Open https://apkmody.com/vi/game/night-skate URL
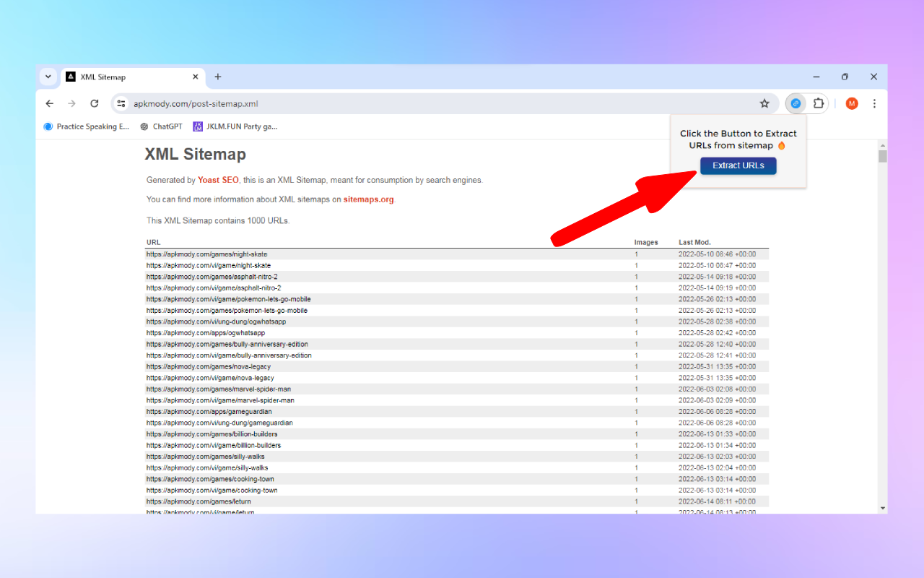Screen dimensions: 924x578 click(209, 265)
